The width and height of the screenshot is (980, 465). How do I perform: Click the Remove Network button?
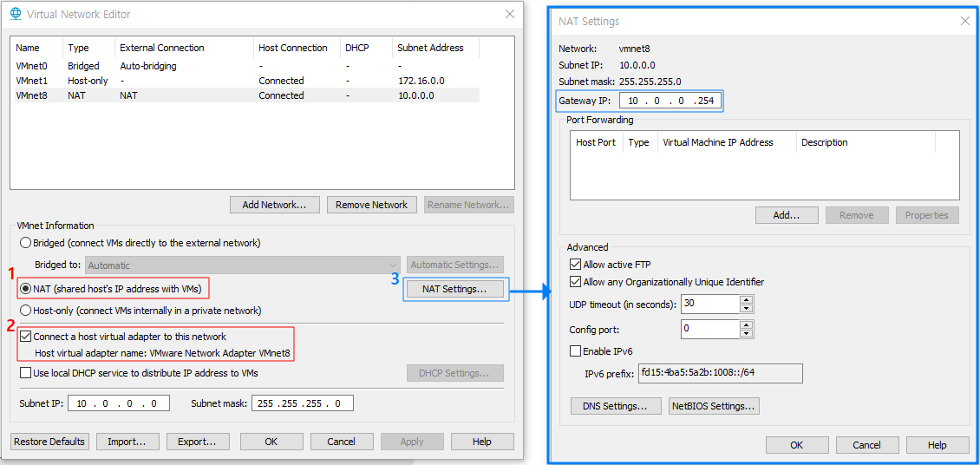click(371, 205)
